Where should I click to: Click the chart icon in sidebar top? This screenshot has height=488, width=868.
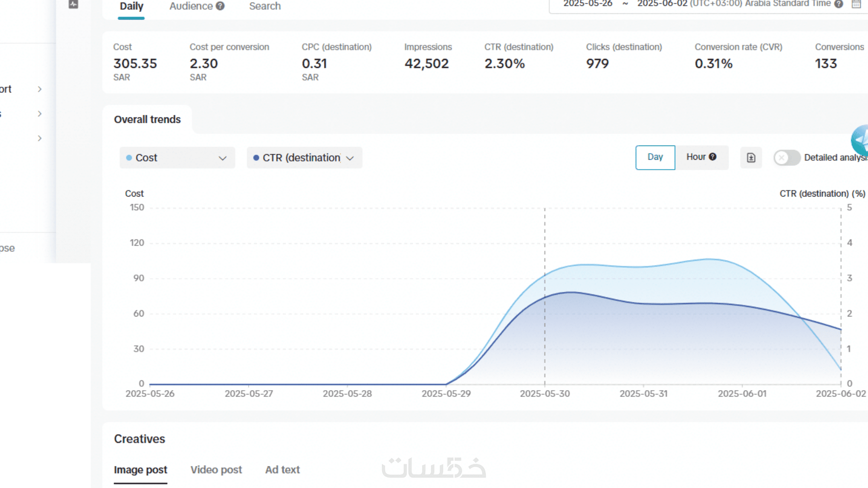click(x=73, y=4)
